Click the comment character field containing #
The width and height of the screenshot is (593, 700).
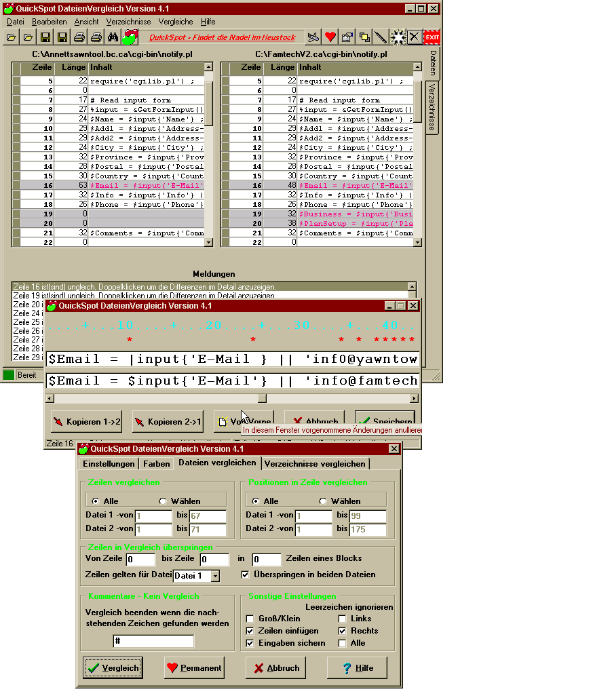153,641
